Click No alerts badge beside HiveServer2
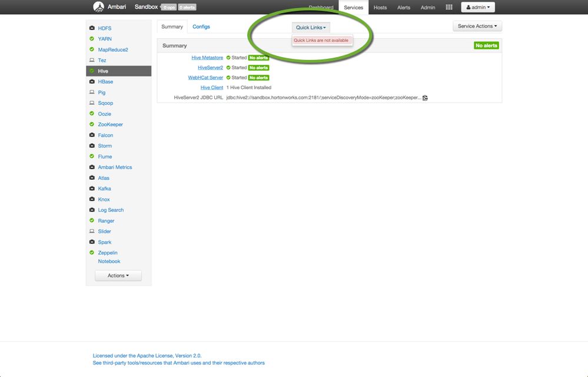 click(259, 68)
